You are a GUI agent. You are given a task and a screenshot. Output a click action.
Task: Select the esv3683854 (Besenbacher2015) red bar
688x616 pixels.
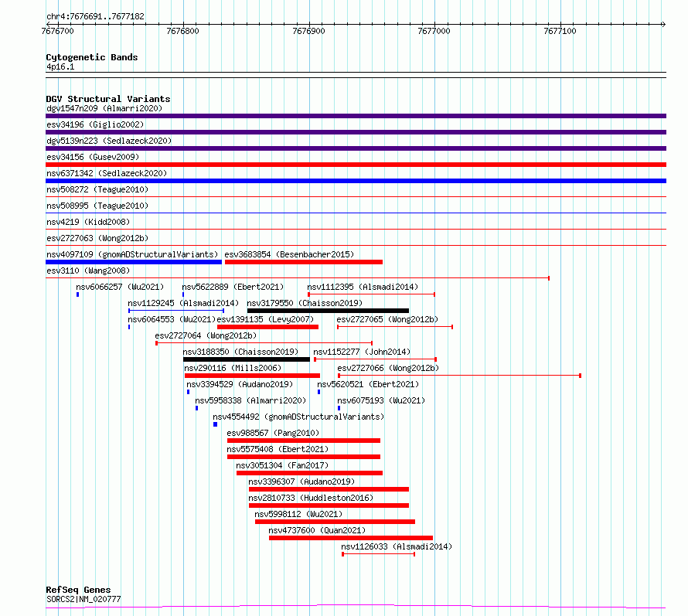point(304,262)
